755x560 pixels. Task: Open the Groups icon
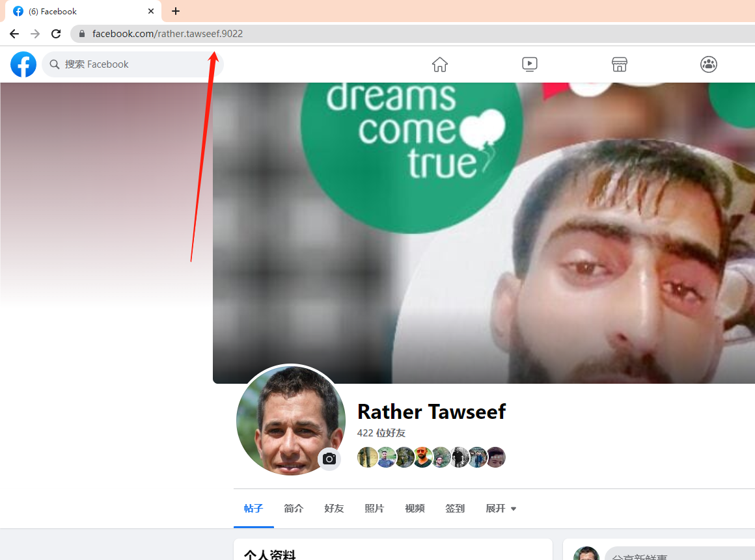click(708, 64)
